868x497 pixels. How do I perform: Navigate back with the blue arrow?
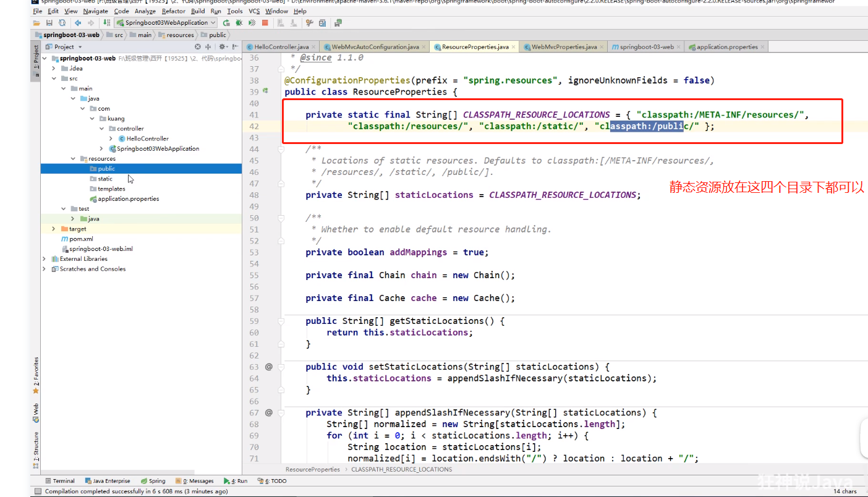point(78,23)
